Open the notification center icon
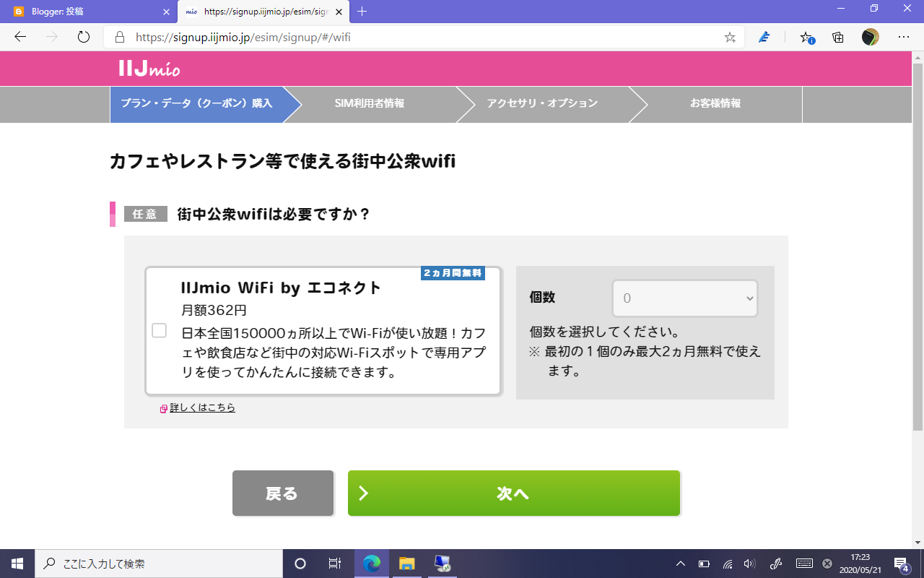 pyautogui.click(x=902, y=564)
